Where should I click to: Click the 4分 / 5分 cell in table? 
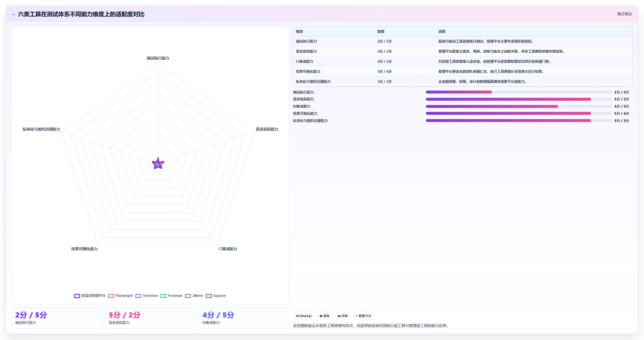click(384, 62)
